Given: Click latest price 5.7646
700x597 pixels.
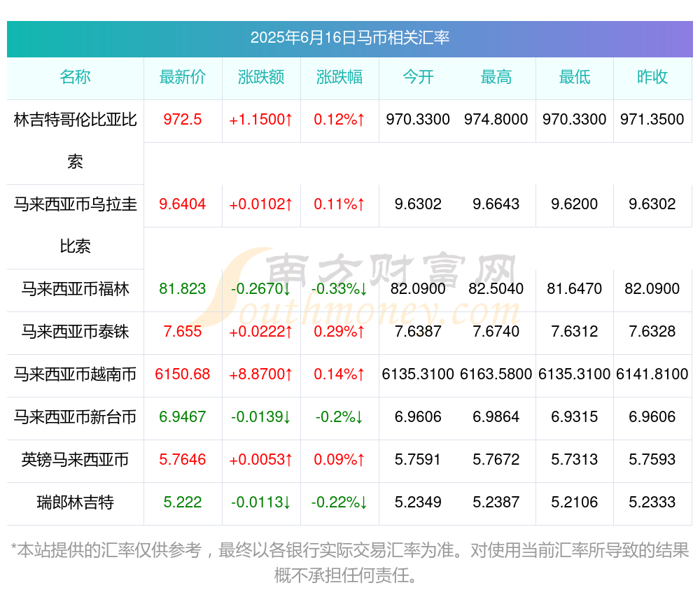Looking at the screenshot, I should point(183,460).
